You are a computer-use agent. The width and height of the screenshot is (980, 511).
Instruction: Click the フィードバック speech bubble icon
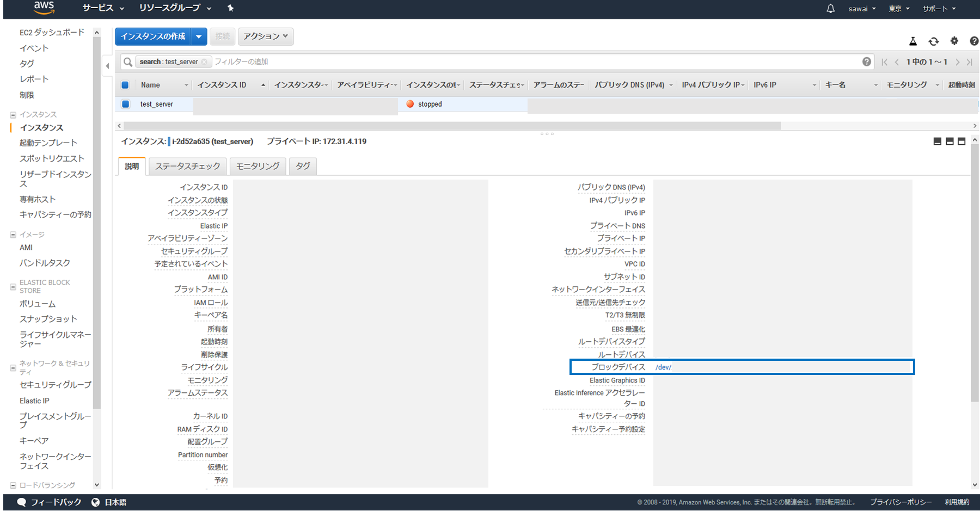tap(22, 502)
